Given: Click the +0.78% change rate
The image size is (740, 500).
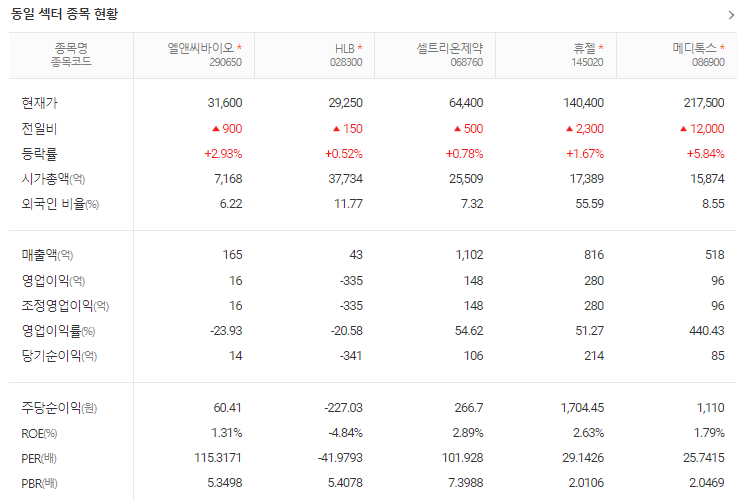Looking at the screenshot, I should pyautogui.click(x=465, y=154).
